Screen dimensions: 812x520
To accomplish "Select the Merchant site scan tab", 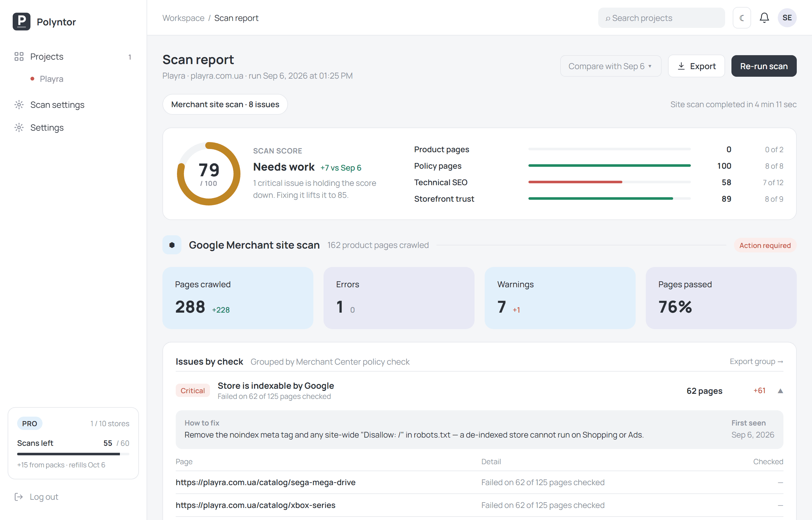I will click(225, 104).
